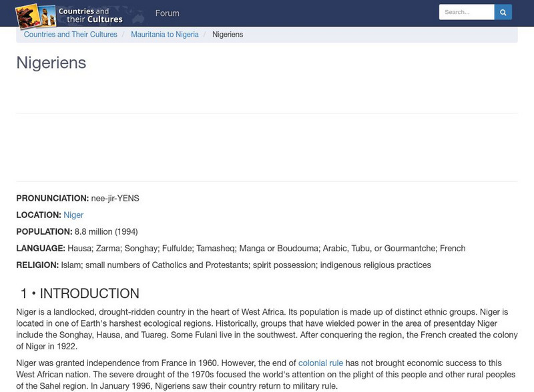Click the LANGUAGE label
This screenshot has width=534, height=392.
click(41, 249)
